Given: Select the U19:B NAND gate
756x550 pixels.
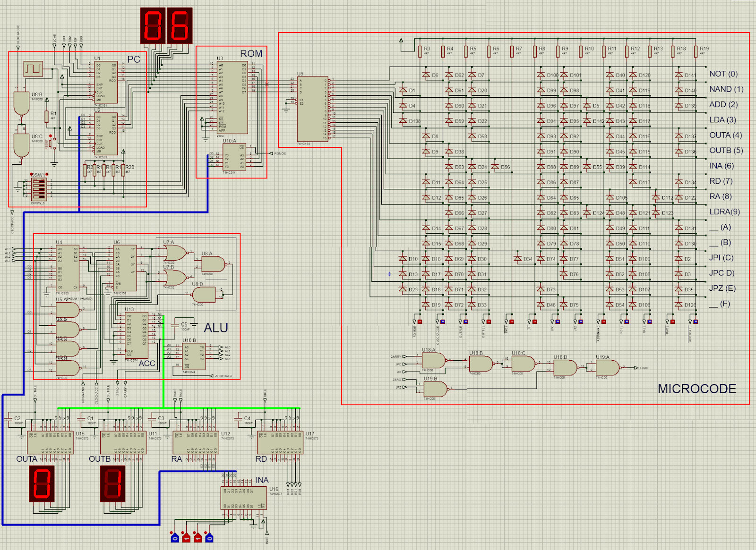Looking at the screenshot, I should coord(436,389).
